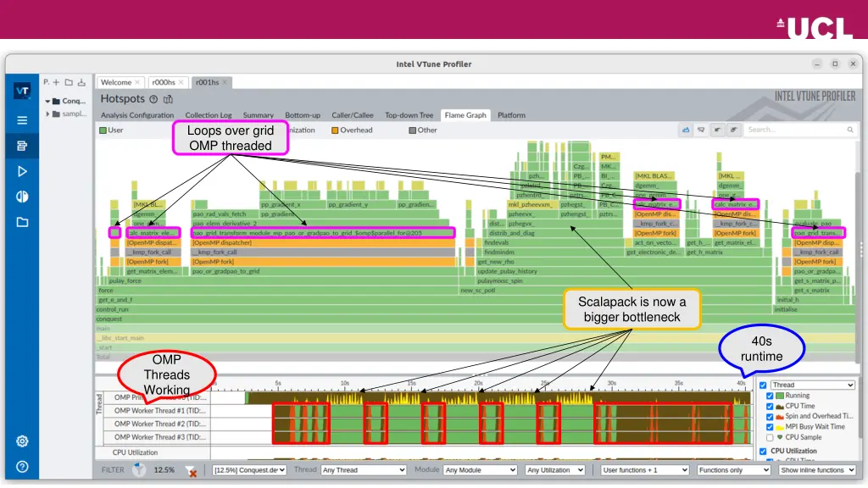This screenshot has width=868, height=488.
Task: Toggle the Running checkbox
Action: click(x=770, y=396)
